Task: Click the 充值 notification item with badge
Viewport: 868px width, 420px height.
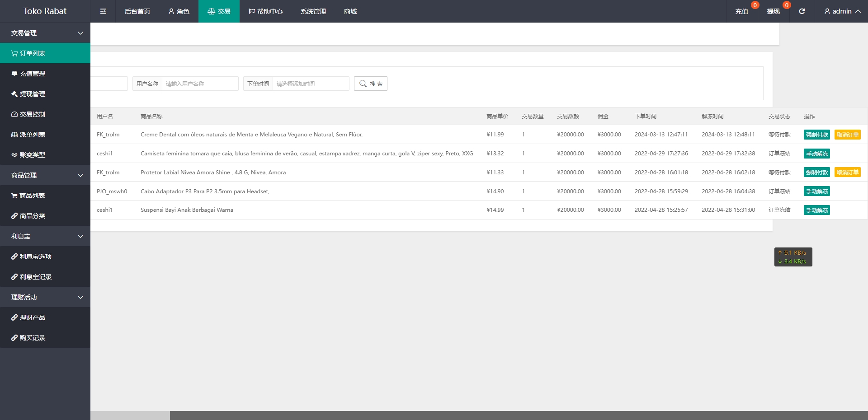Action: coord(741,11)
